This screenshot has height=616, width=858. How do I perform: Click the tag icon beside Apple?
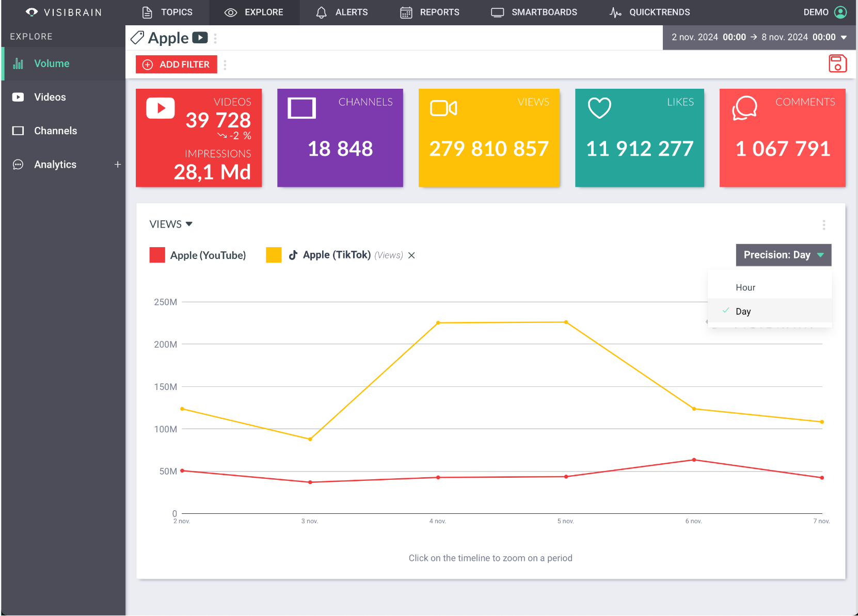[x=137, y=38]
